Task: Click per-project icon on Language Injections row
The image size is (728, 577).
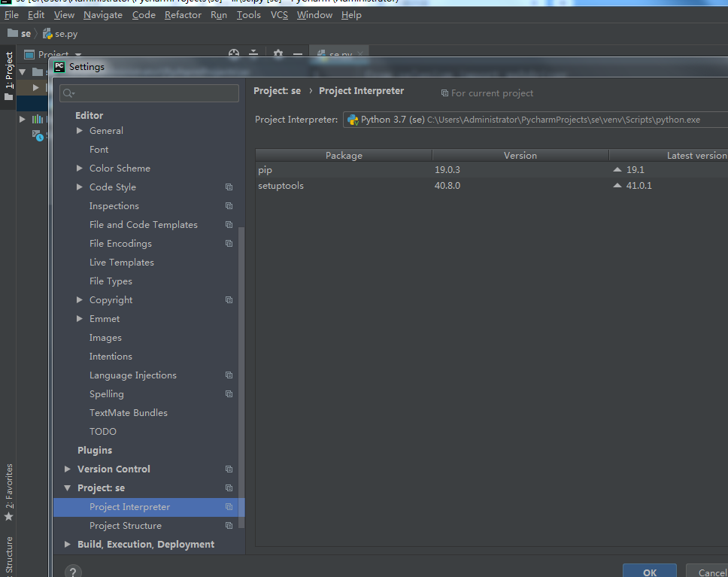Action: (x=229, y=375)
